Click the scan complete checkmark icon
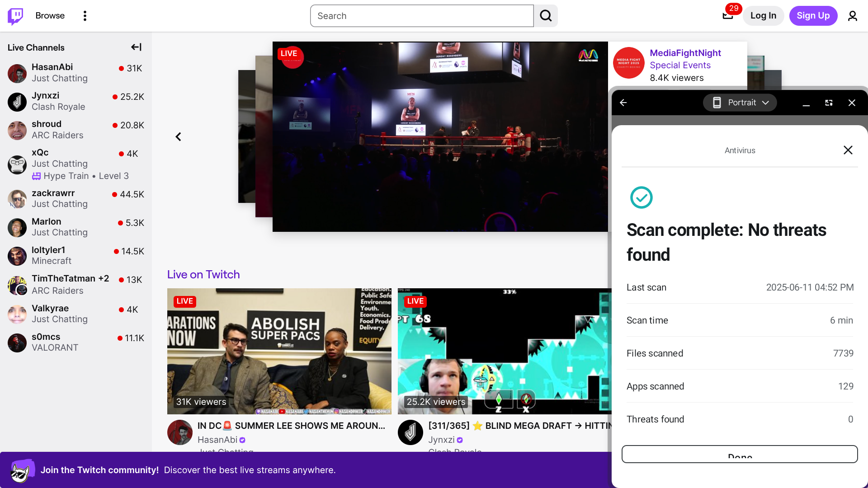The image size is (868, 488). coord(642,197)
